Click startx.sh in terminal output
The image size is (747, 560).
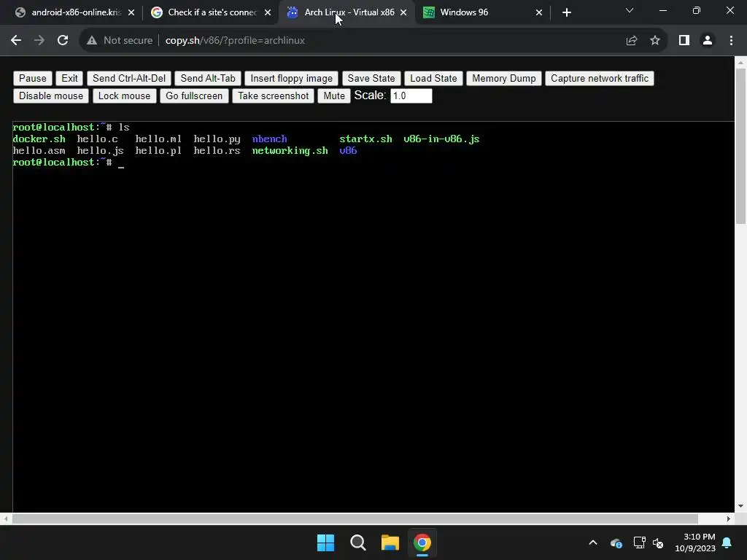click(366, 139)
